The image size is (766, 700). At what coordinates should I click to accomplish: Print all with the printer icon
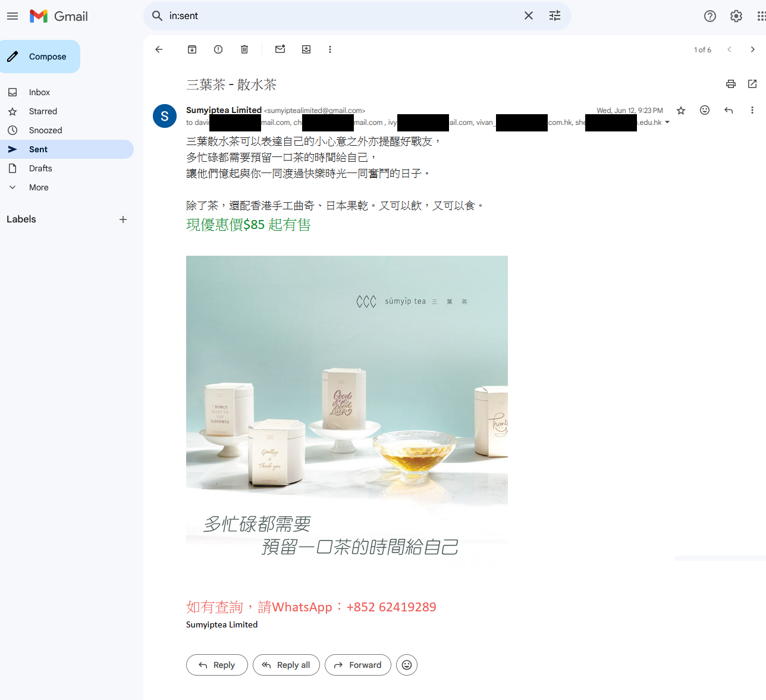731,84
